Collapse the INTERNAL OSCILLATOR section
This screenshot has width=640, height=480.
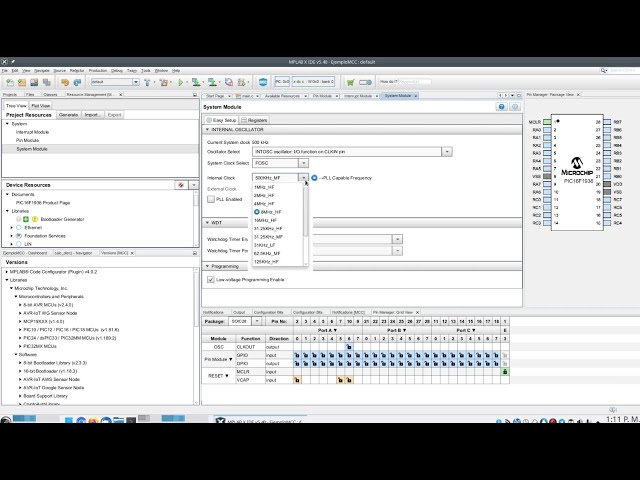[207, 129]
